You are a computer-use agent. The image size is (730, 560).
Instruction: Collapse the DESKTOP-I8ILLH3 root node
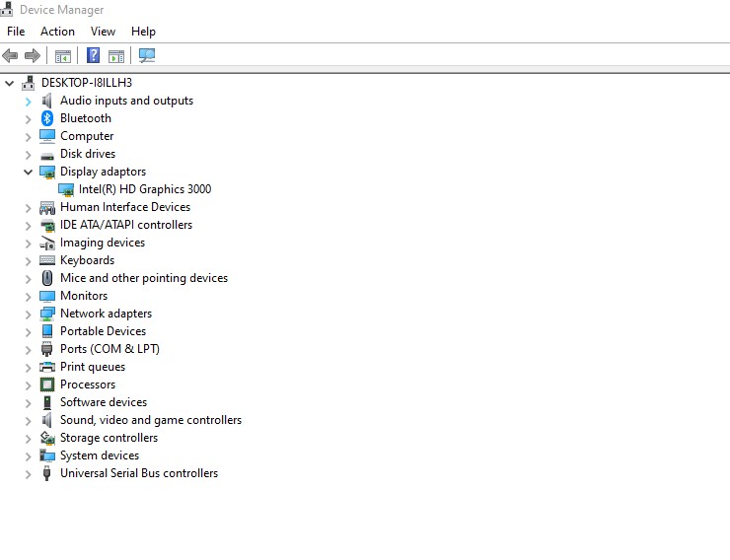[9, 83]
